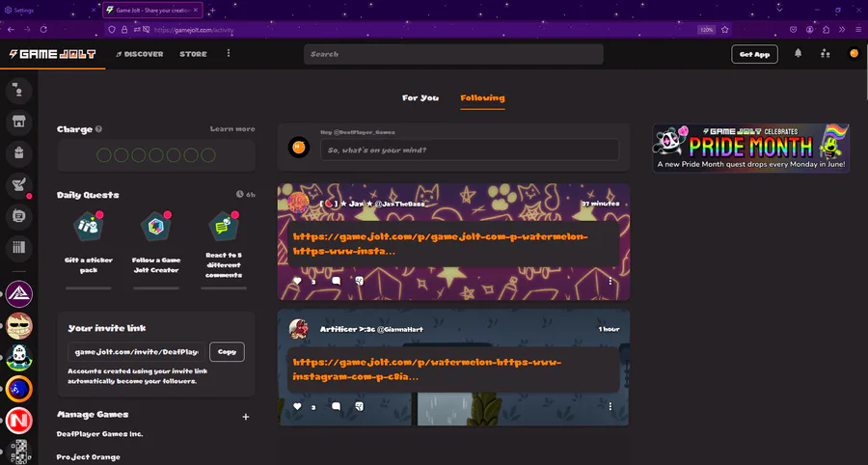868x465 pixels.
Task: Click the Charge orbs progress bar
Action: point(156,155)
